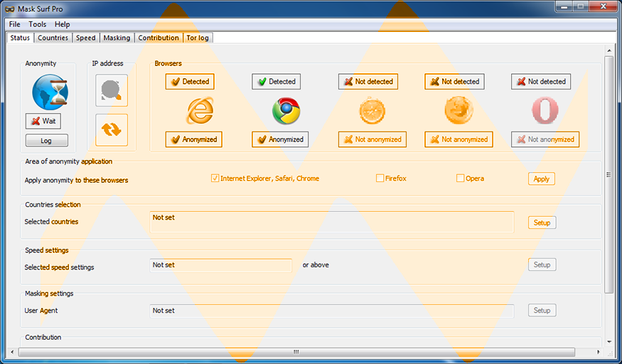
Task: Click the Safari browser icon
Action: pos(372,111)
